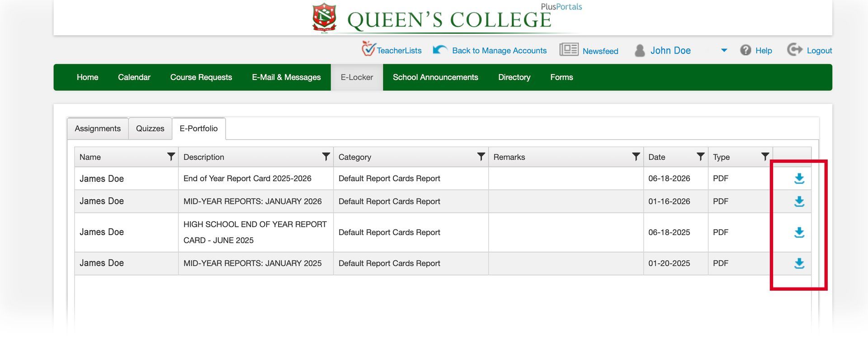
Task: Click James Doe in the 01-20-2025 row
Action: coord(102,263)
